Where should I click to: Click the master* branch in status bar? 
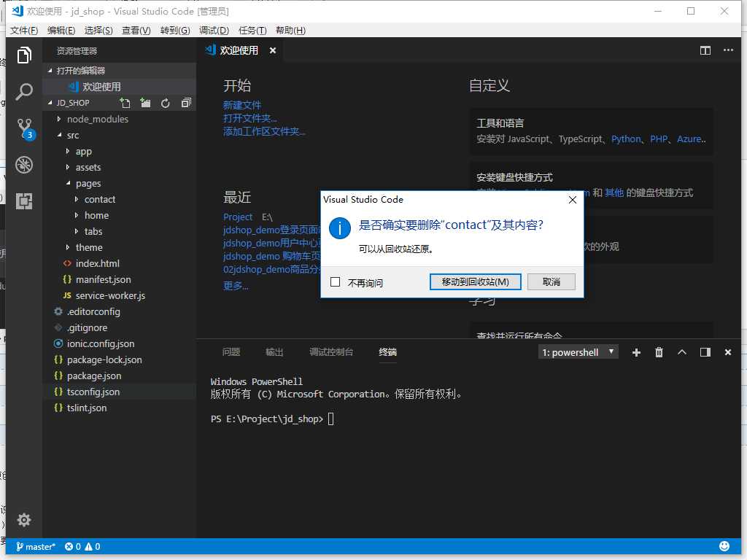click(35, 547)
